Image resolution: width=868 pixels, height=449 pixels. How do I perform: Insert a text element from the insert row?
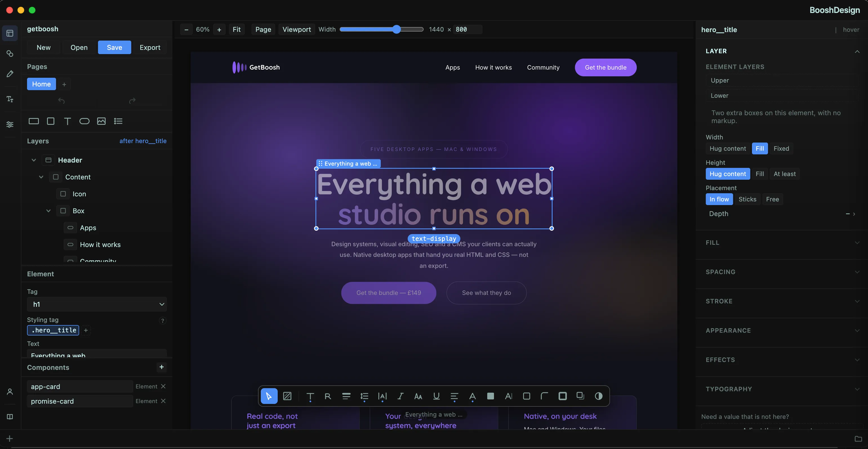[x=67, y=121]
